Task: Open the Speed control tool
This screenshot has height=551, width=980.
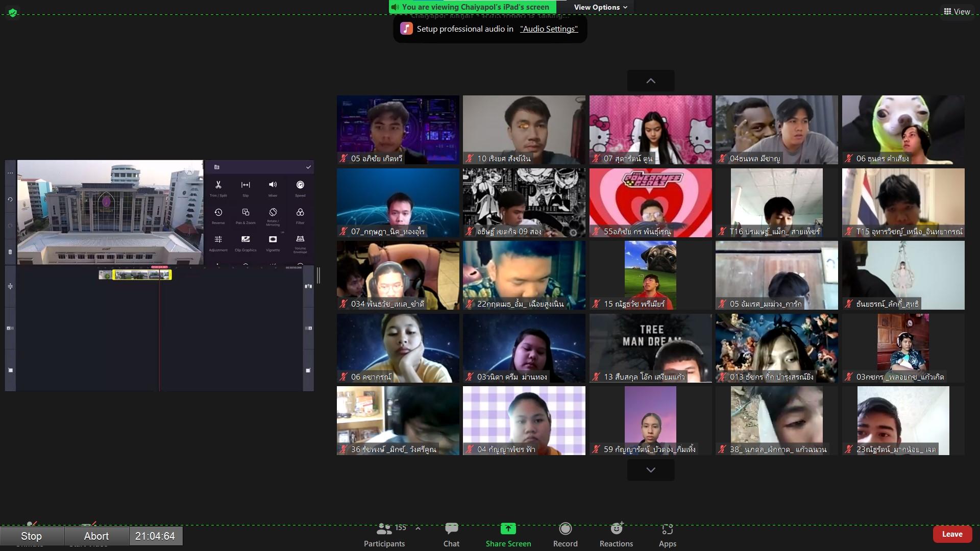Action: [x=300, y=188]
